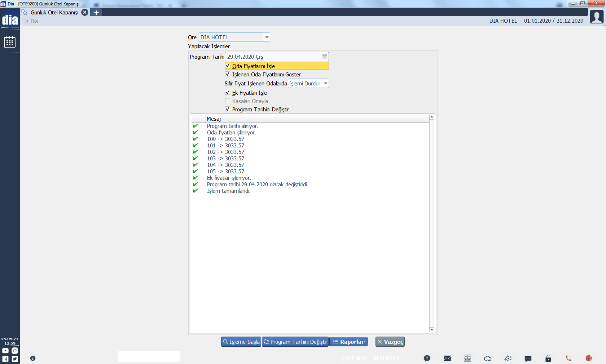
Task: Click the red phone icon
Action: tap(568, 358)
